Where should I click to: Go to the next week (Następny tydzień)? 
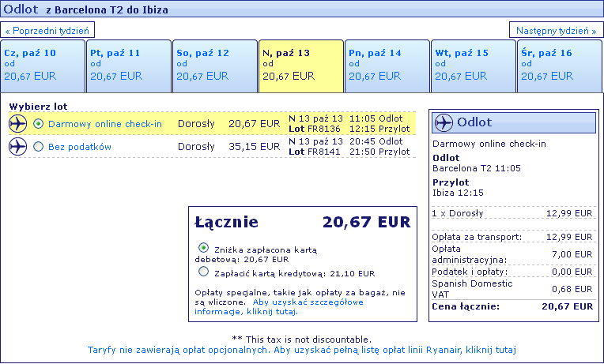click(557, 30)
